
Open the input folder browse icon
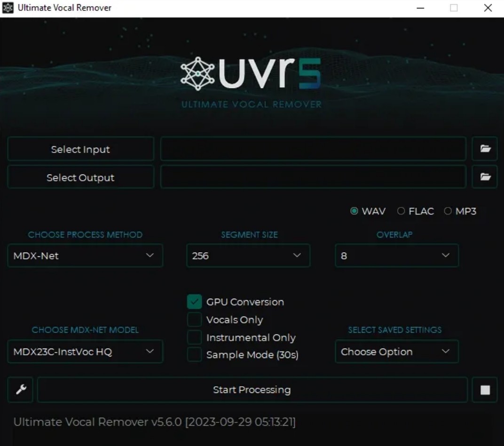click(x=485, y=149)
